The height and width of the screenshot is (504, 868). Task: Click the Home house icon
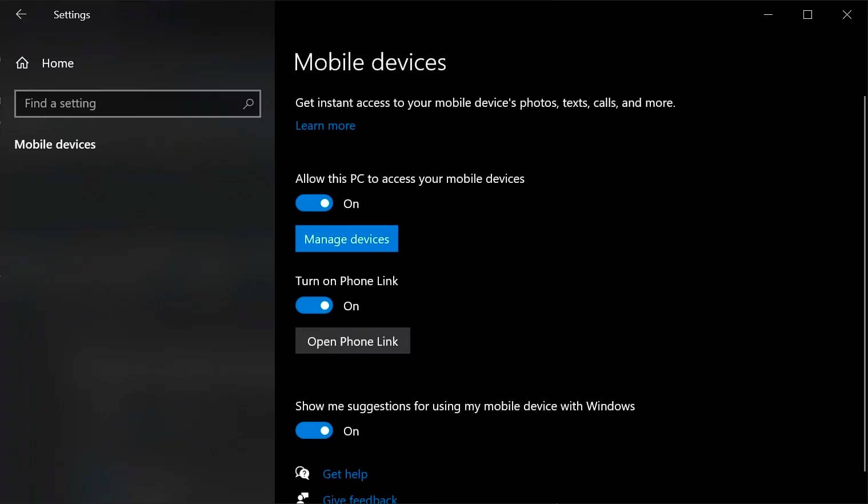[22, 63]
